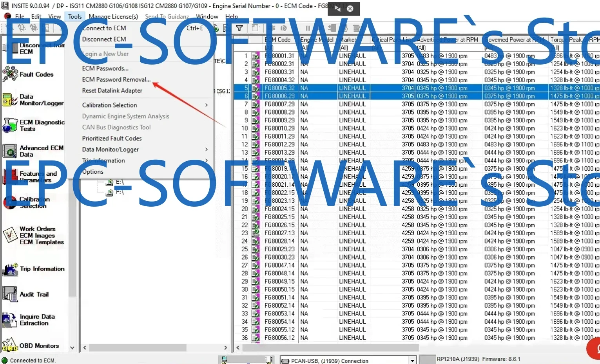600x364 pixels.
Task: Open the Manage License(s) menu
Action: pyautogui.click(x=113, y=16)
